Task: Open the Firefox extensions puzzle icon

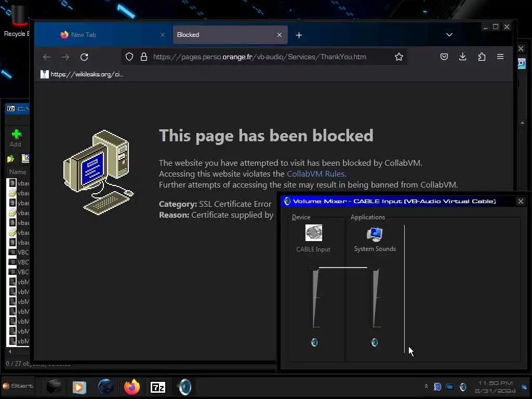Action: 482,57
